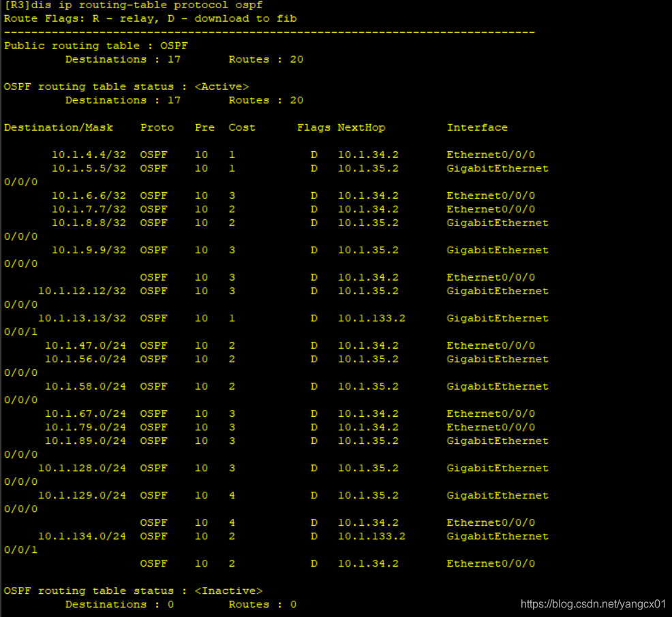Click Ethernet0/0/0 in the 10.1.47.0/24 row
The image size is (672, 617).
point(491,345)
